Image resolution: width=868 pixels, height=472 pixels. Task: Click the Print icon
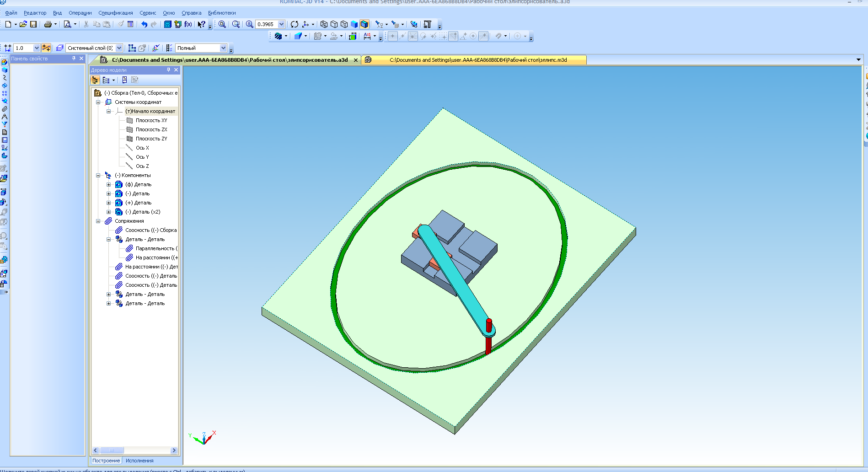pyautogui.click(x=48, y=24)
